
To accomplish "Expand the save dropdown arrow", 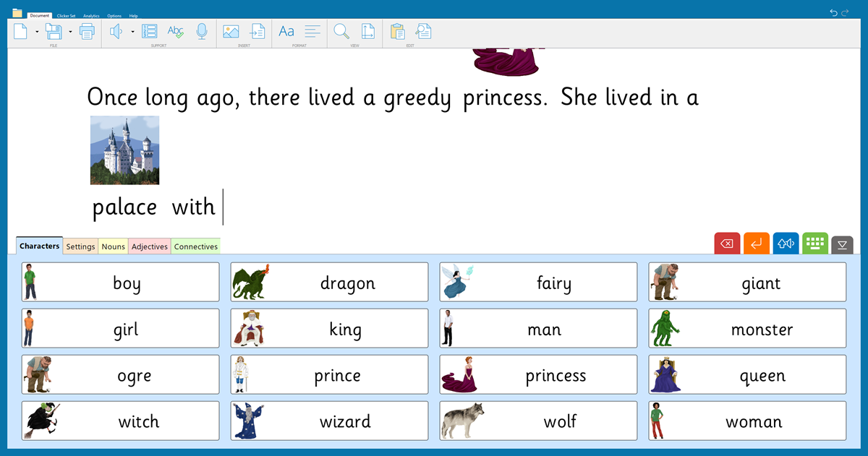I will [x=70, y=32].
